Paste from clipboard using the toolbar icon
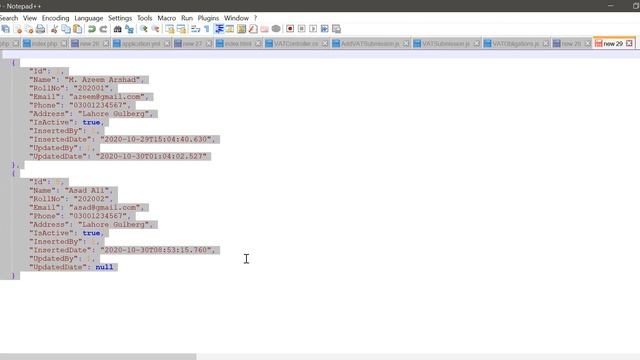This screenshot has width=640, height=360. [77, 29]
